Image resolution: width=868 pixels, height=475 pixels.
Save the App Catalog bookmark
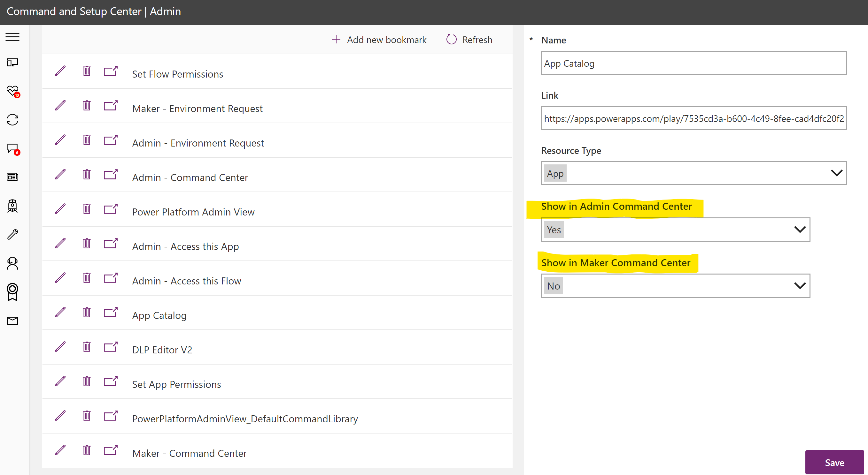click(834, 462)
